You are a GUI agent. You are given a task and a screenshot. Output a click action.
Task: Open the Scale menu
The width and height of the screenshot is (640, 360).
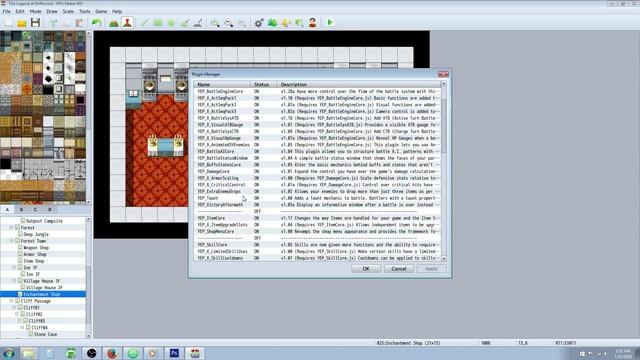click(68, 11)
